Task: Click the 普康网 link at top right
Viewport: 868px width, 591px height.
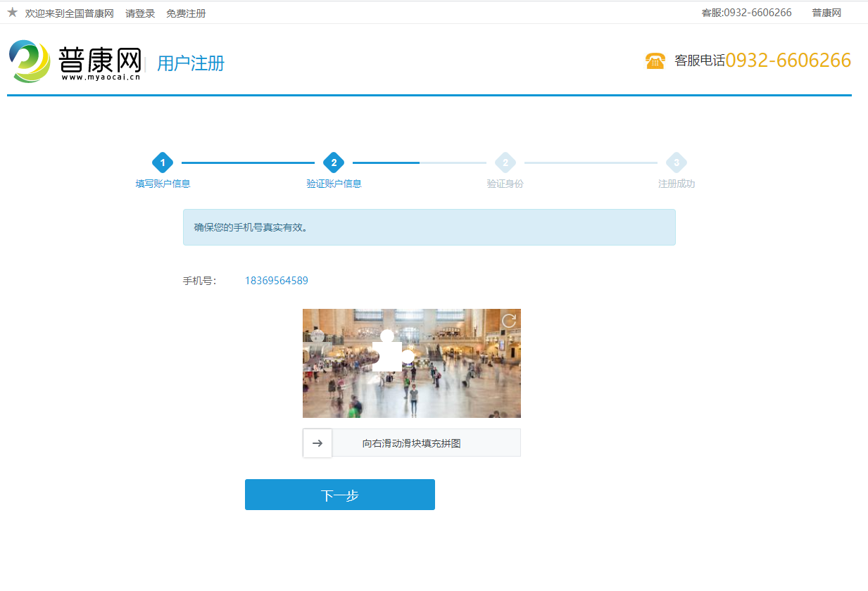Action: click(x=826, y=13)
